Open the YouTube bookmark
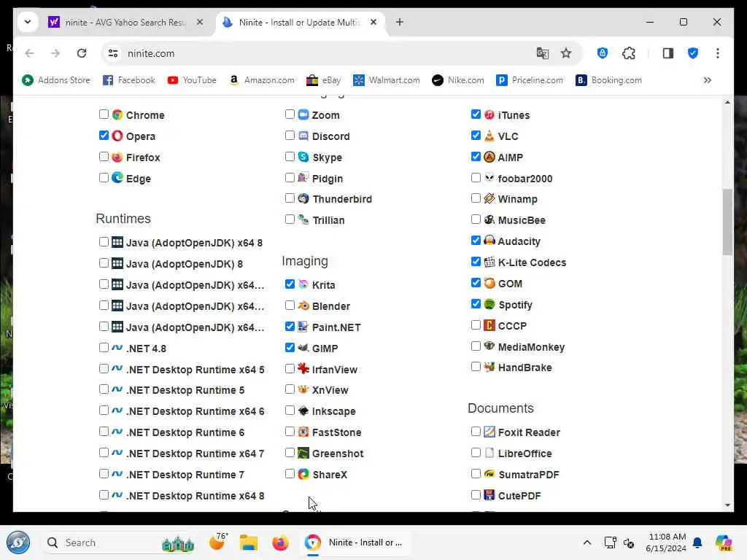 [192, 80]
